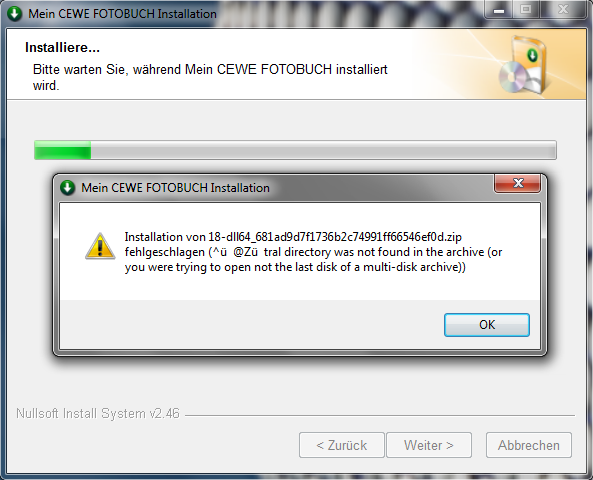Click the Nullsoft Install System v2.46 label
Image resolution: width=593 pixels, height=480 pixels.
[x=98, y=413]
